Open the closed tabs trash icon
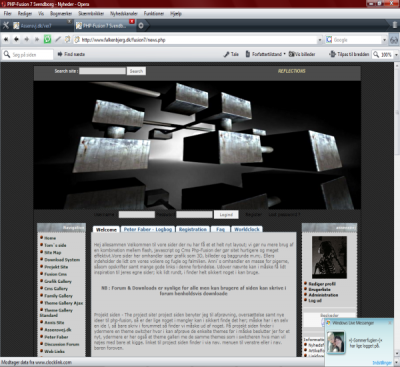The image size is (400, 367). 395,25
